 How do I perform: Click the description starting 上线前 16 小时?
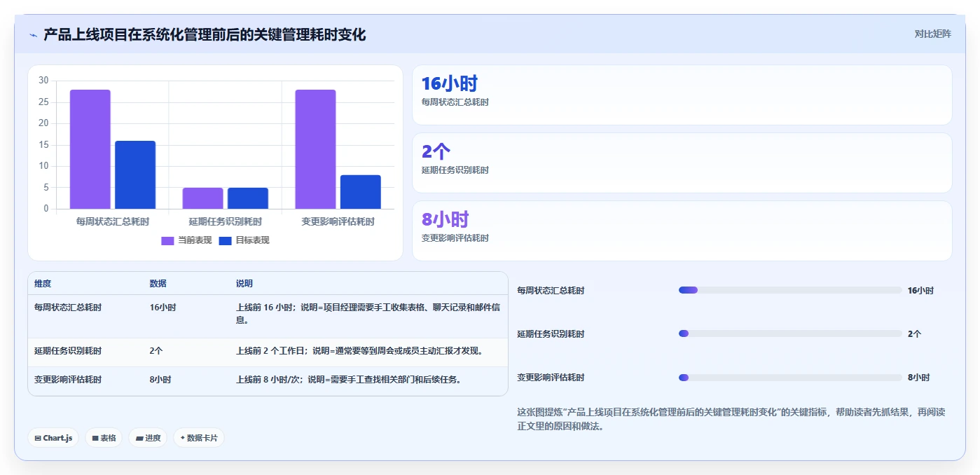tap(368, 314)
